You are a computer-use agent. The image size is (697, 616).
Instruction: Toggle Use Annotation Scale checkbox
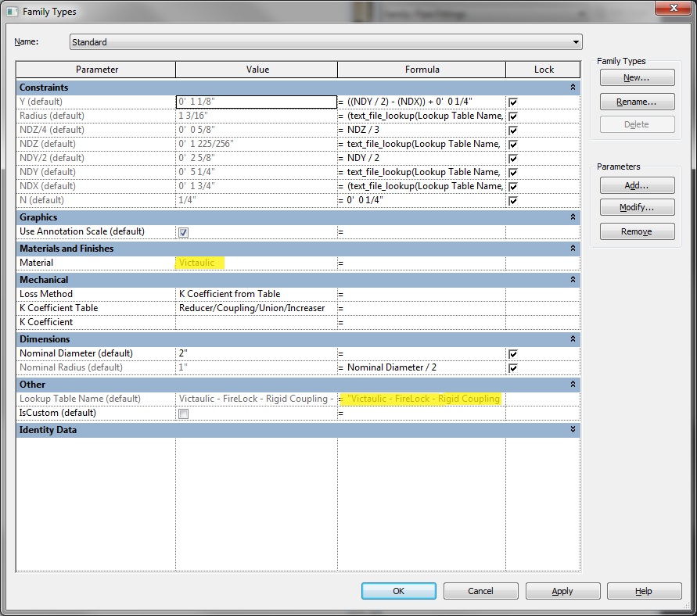[183, 232]
